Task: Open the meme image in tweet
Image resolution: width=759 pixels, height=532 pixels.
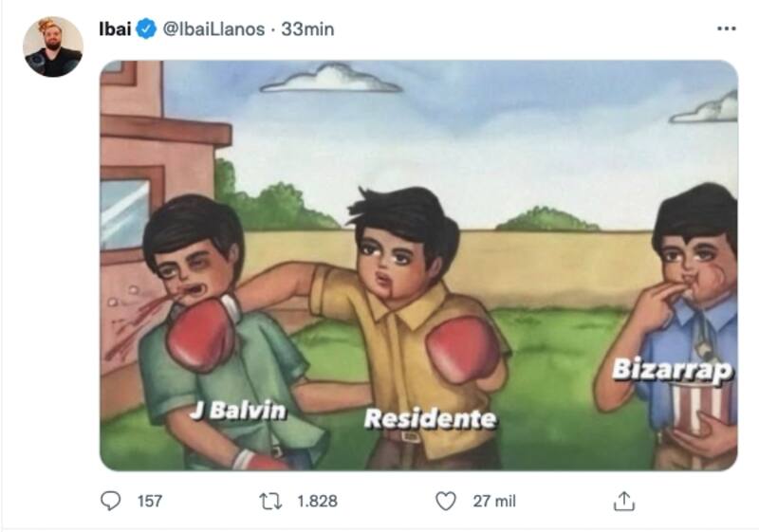Action: pyautogui.click(x=418, y=266)
